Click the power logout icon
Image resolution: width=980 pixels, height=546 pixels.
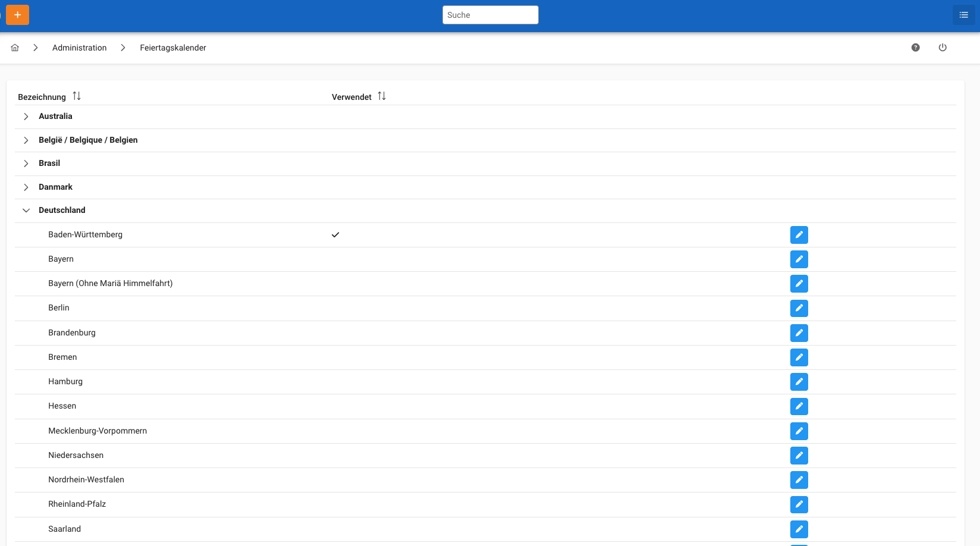click(x=943, y=48)
